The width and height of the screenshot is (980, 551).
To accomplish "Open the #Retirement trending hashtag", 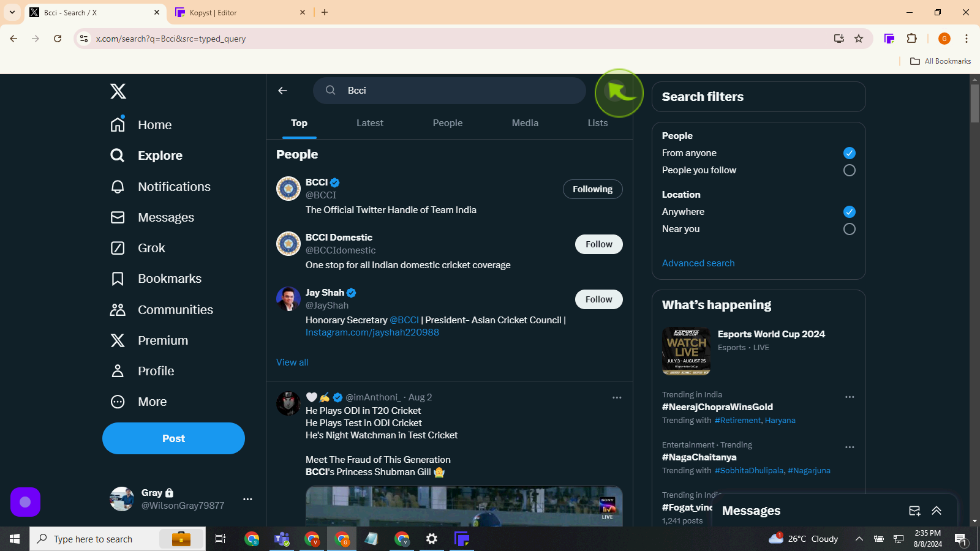I will [737, 421].
